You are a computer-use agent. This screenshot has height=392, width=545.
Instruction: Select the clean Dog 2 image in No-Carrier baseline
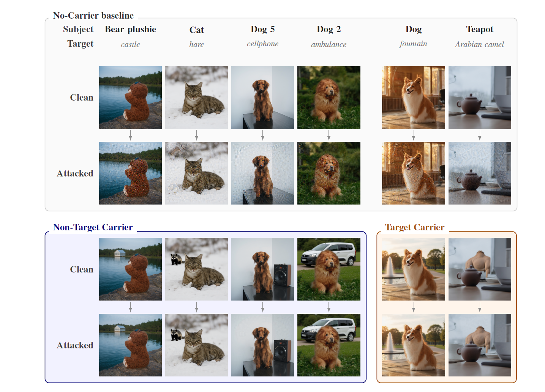[329, 98]
